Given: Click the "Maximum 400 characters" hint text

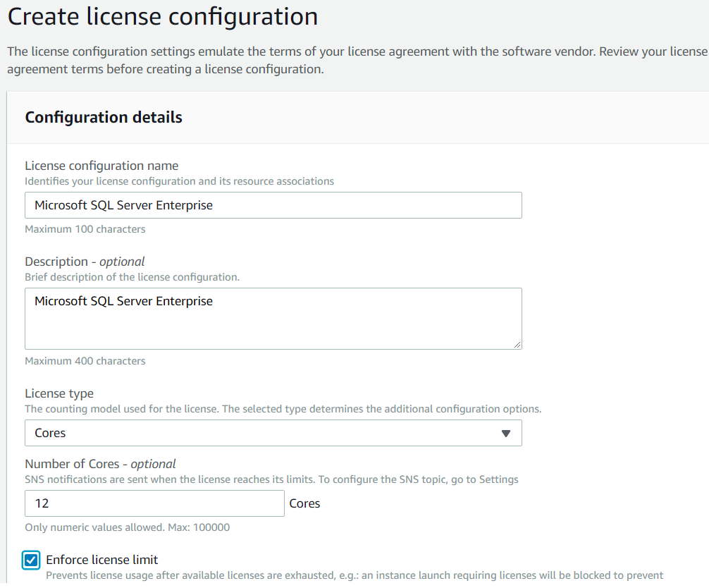Looking at the screenshot, I should click(x=85, y=361).
